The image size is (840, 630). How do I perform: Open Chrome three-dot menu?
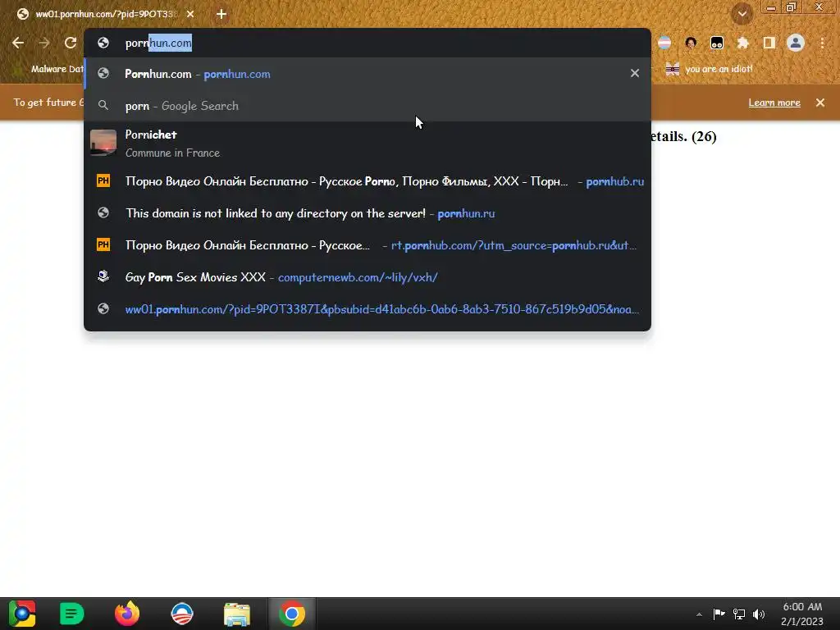tap(822, 43)
